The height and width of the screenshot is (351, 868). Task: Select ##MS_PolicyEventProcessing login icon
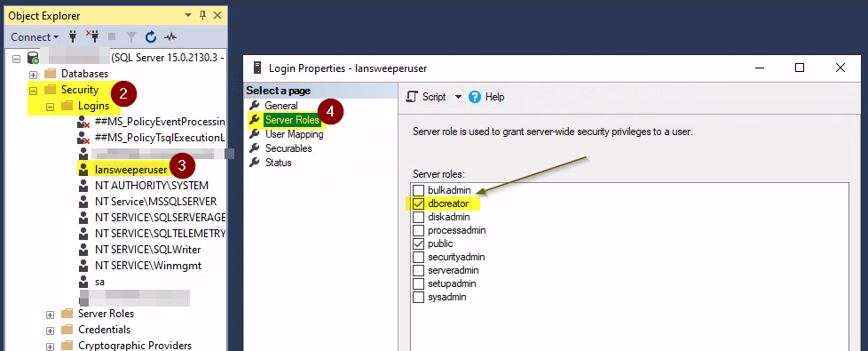(83, 122)
